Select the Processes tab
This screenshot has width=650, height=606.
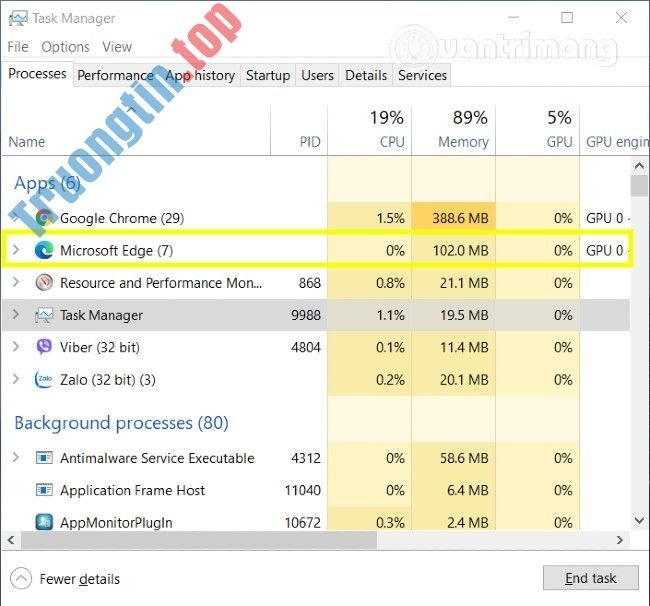37,74
